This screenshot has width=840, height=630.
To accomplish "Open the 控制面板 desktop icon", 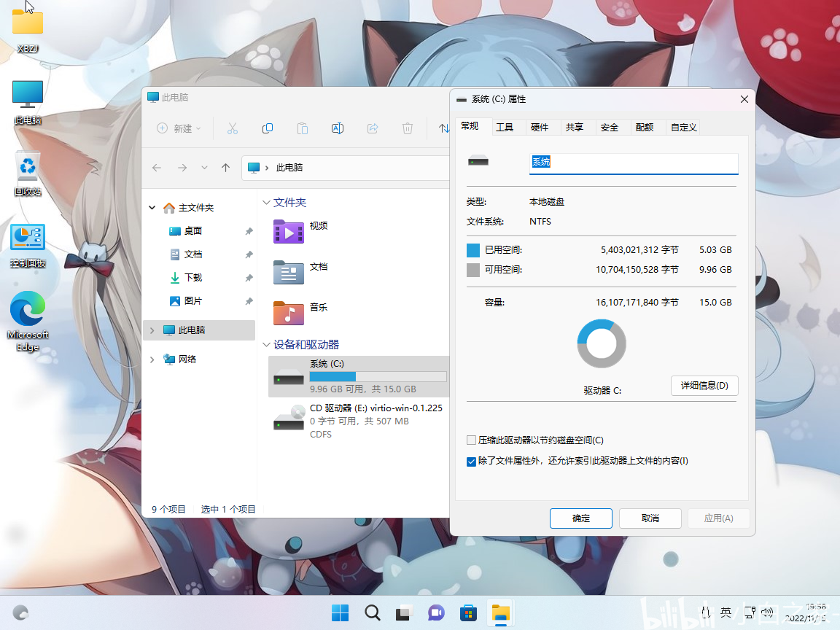I will point(27,245).
